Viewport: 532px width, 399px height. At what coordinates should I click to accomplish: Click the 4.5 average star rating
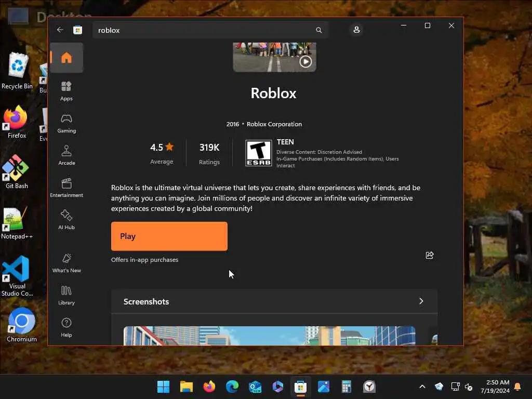click(162, 153)
